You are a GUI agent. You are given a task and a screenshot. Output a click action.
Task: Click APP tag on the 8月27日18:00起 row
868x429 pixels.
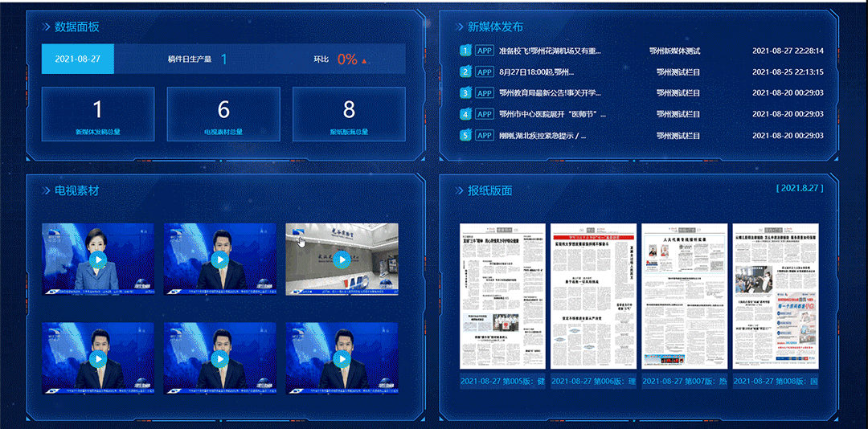click(485, 72)
